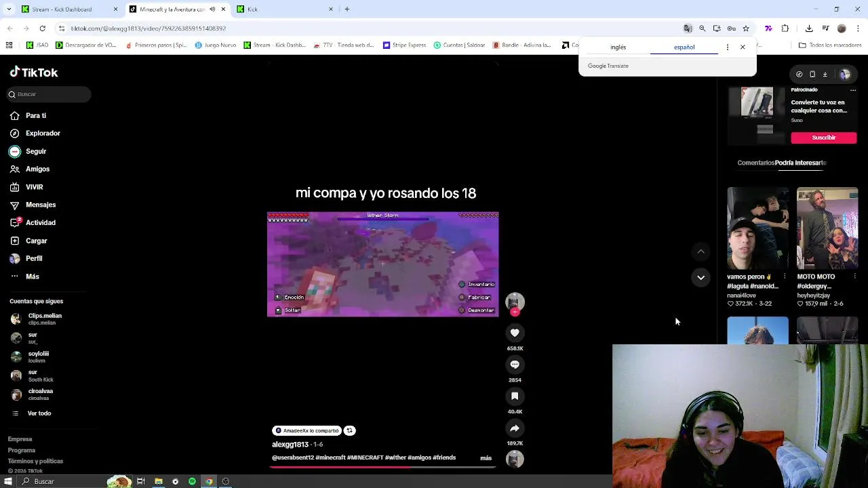Expand Ver todo followed accounts

[31, 413]
